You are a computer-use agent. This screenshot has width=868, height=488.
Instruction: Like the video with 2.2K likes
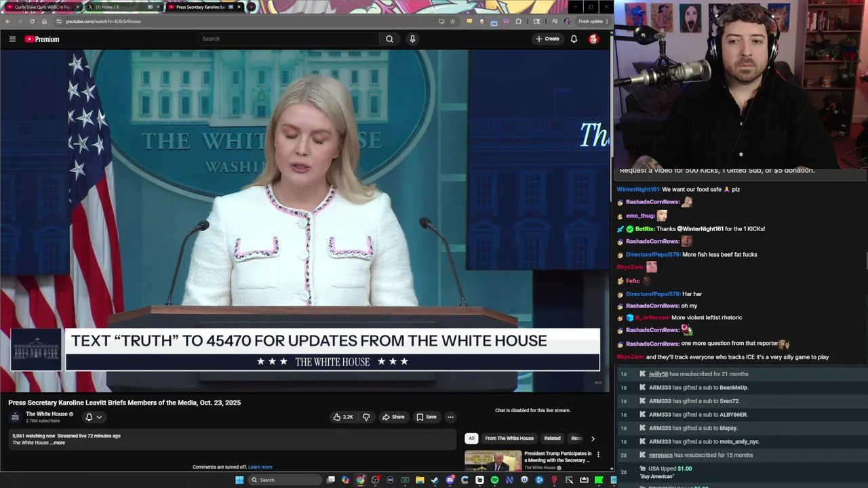tap(343, 417)
